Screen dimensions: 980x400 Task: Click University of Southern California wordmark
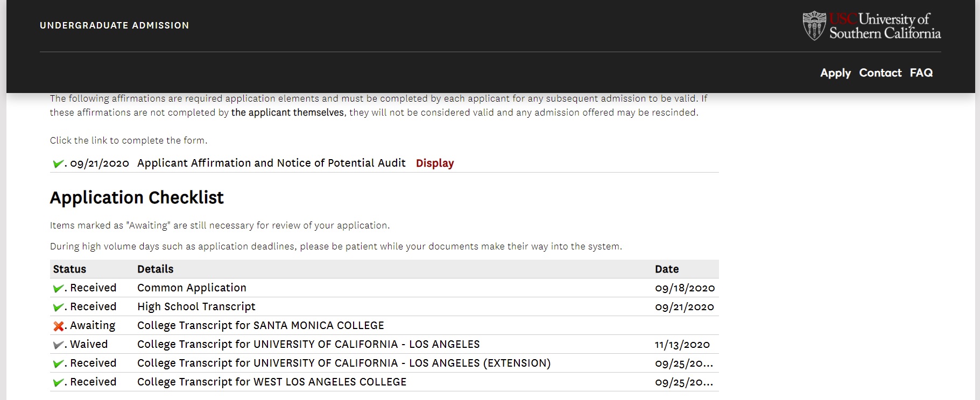885,26
